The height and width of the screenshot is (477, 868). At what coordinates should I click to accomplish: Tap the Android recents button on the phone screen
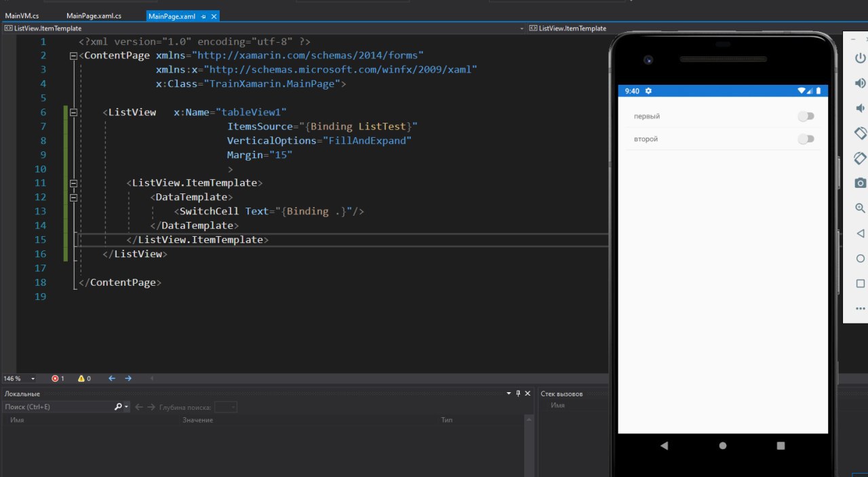(x=781, y=446)
